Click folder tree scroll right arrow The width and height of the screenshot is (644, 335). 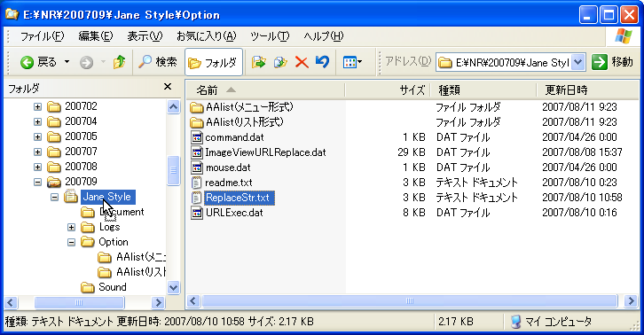pos(157,302)
